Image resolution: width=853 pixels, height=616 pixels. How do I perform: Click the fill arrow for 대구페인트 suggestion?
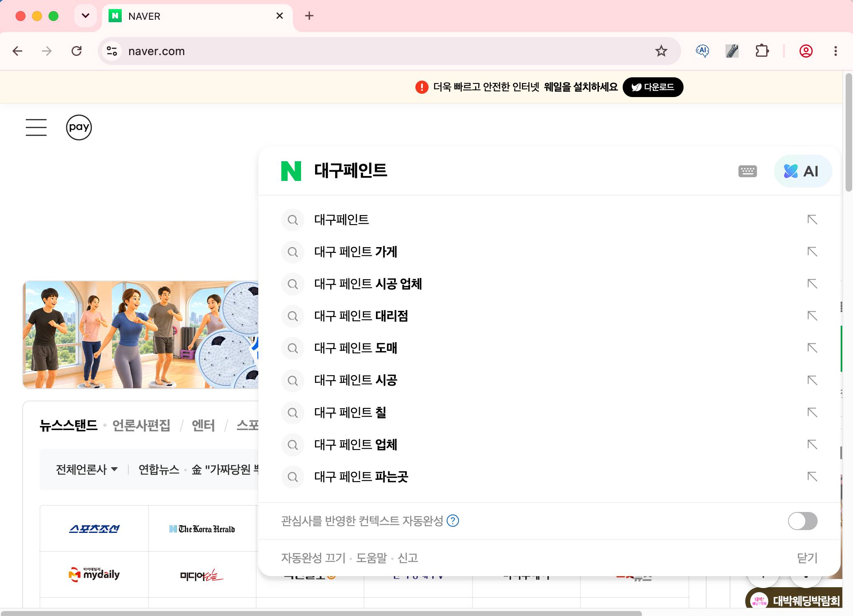pyautogui.click(x=812, y=220)
